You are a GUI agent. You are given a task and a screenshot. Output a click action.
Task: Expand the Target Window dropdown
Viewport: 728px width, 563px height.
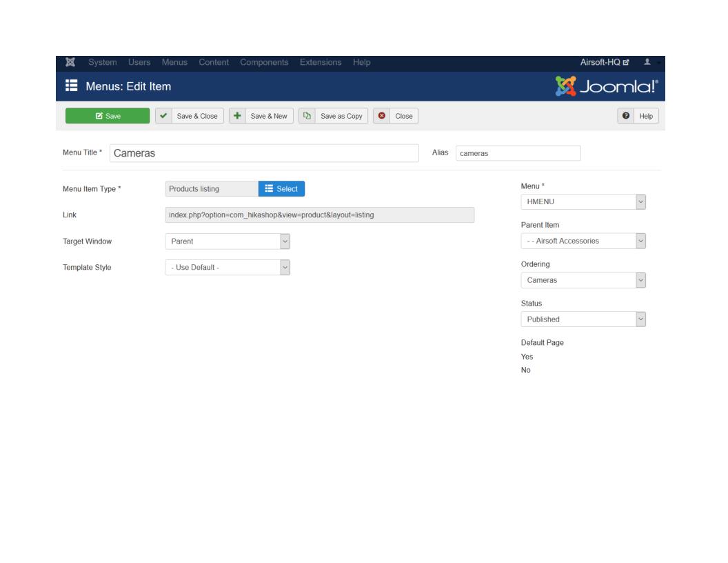coord(228,241)
